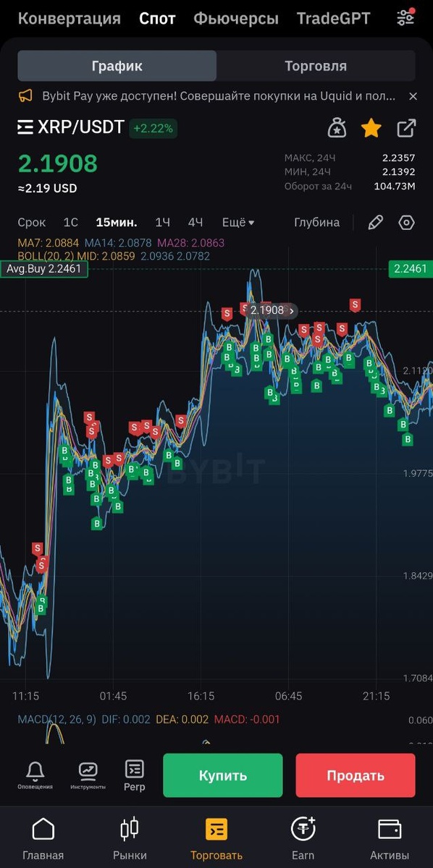This screenshot has width=433, height=868.
Task: Open pair list via hamburger icon beside XRP/USDT
Action: [x=25, y=128]
